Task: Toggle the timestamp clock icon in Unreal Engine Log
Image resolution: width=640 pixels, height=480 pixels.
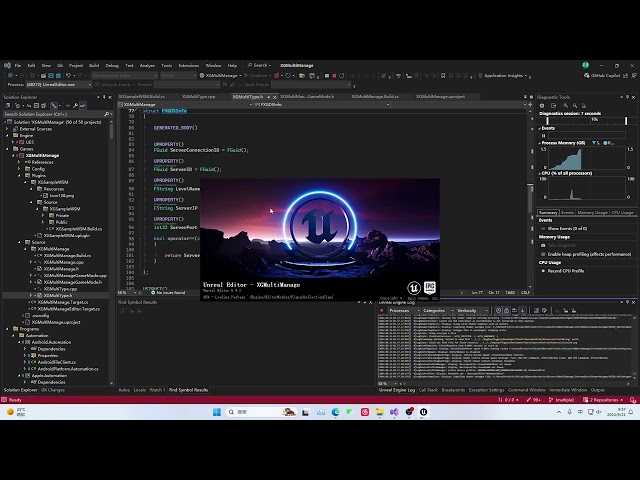Action: point(498,311)
